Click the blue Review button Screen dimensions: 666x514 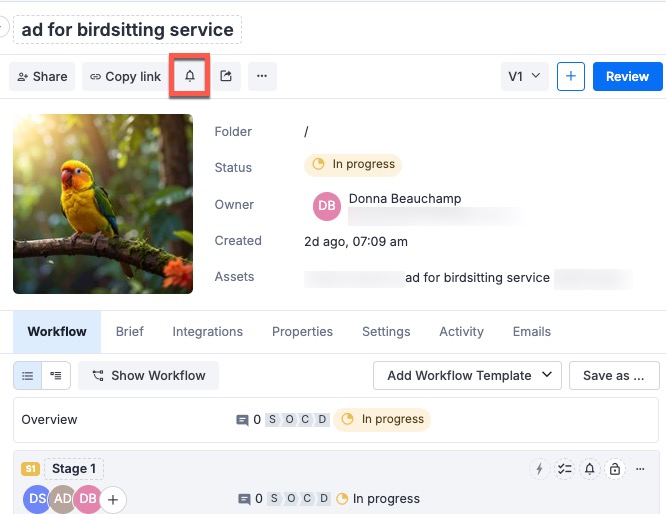[x=627, y=76]
